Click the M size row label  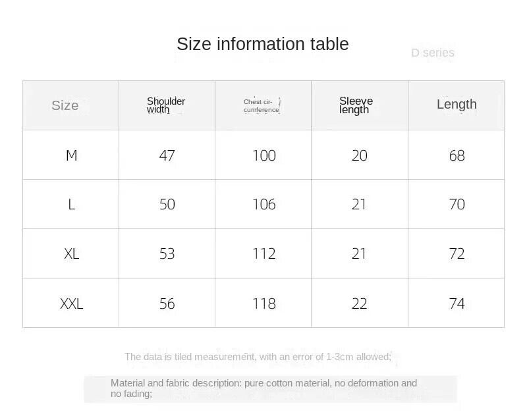71,155
